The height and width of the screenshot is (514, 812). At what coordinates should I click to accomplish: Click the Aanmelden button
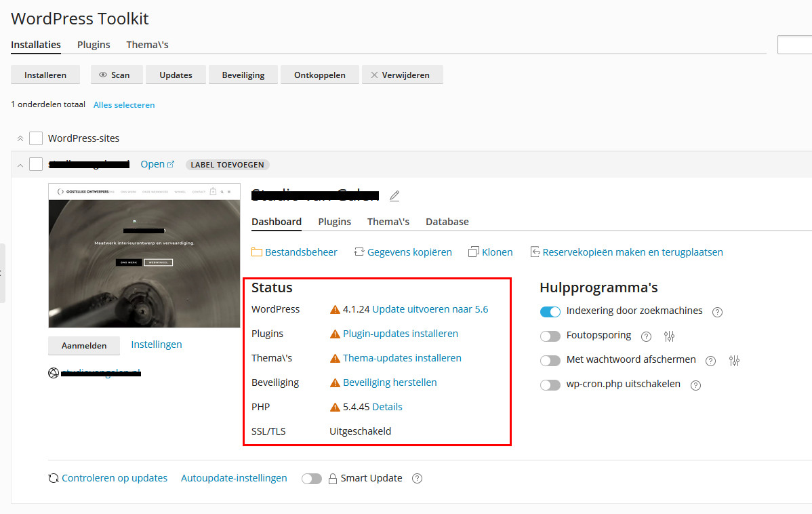tap(84, 346)
